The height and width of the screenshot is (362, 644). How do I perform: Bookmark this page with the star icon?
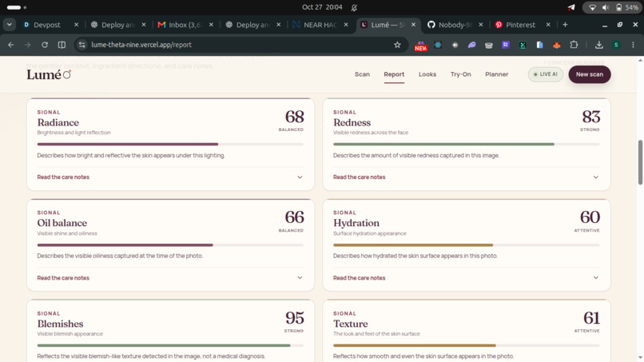click(397, 45)
